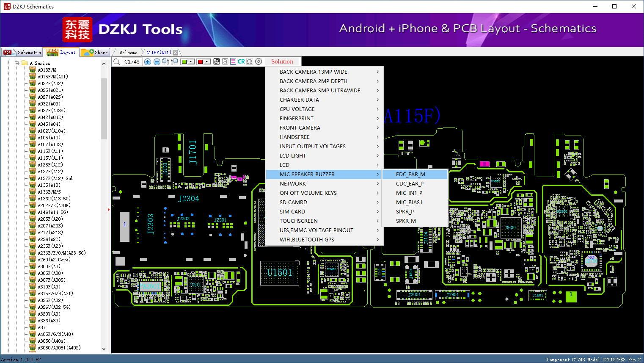The image size is (644, 363).
Task: Expand the HANDSFREE submenu arrow
Action: point(378,137)
